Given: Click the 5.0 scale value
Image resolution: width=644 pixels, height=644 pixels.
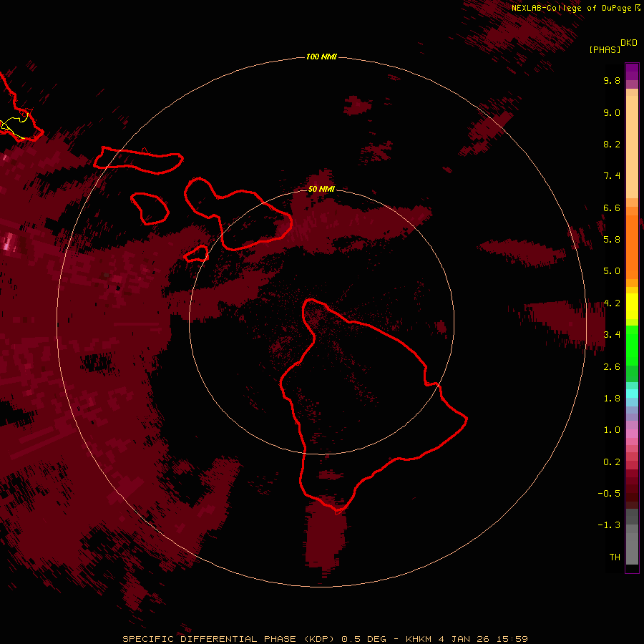Looking at the screenshot, I should [x=612, y=271].
